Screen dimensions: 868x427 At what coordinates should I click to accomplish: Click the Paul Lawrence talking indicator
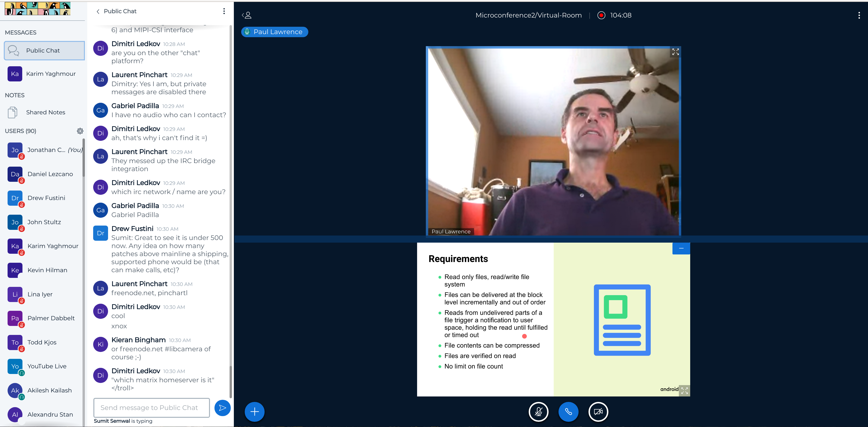[274, 32]
